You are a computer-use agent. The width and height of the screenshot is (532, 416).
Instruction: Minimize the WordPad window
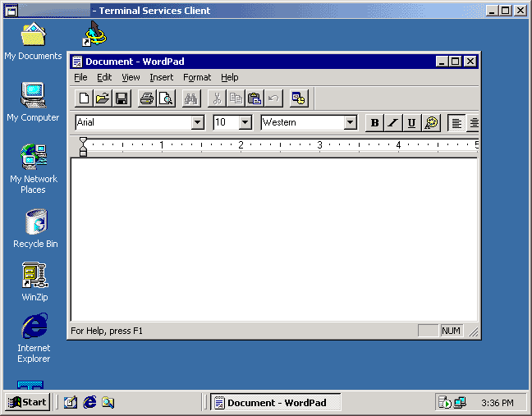pos(442,62)
